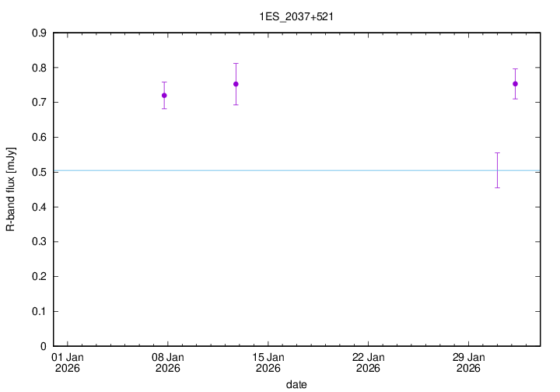This screenshot has height=392, width=560.
Task: Click the 0.3 y-axis tick label
Action: click(x=37, y=242)
